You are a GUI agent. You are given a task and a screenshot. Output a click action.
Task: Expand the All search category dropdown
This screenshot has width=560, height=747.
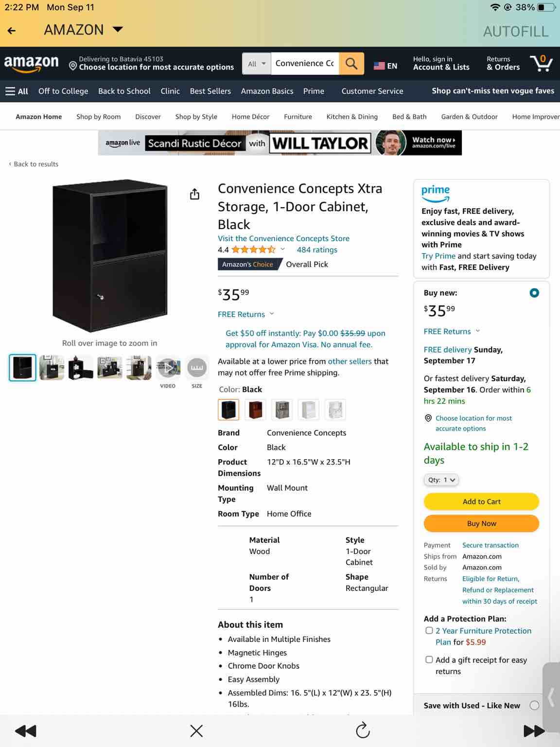point(257,64)
